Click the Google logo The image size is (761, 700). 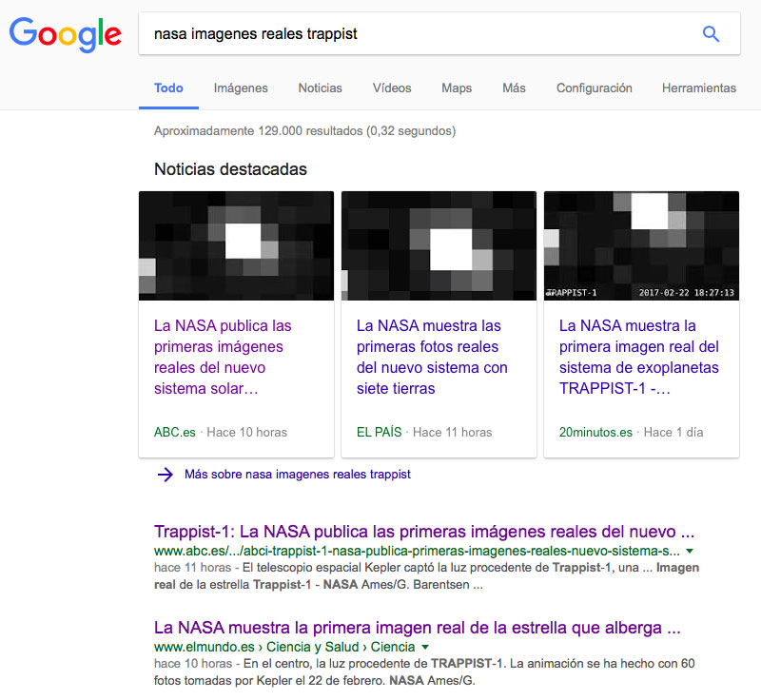pos(66,34)
